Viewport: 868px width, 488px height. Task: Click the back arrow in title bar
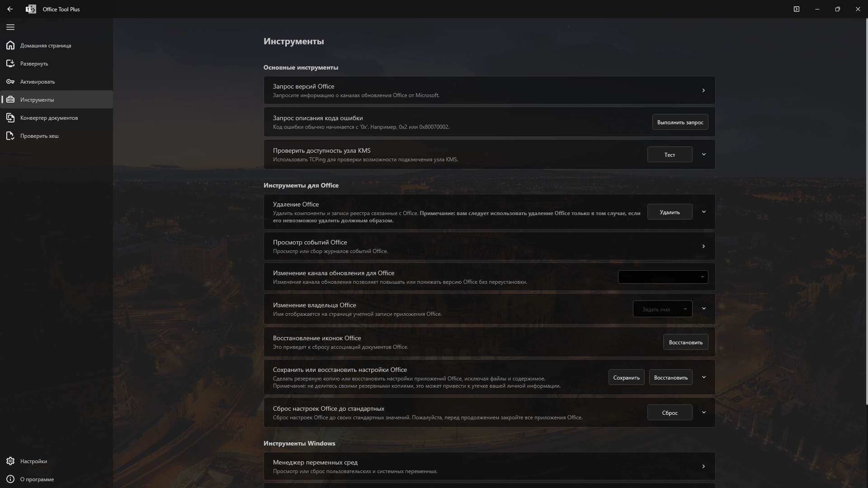click(10, 9)
